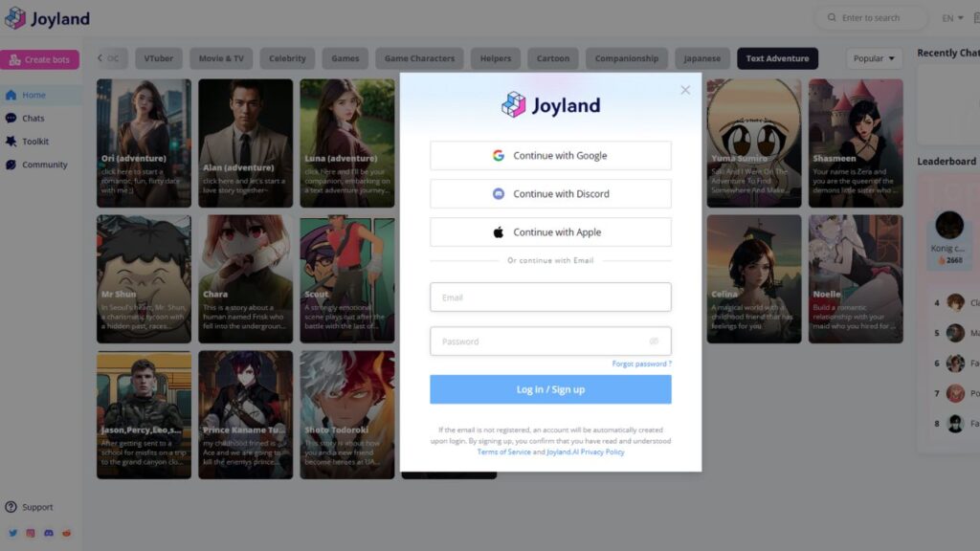Open Support at sidebar bottom
The image size is (980, 551).
(x=29, y=507)
